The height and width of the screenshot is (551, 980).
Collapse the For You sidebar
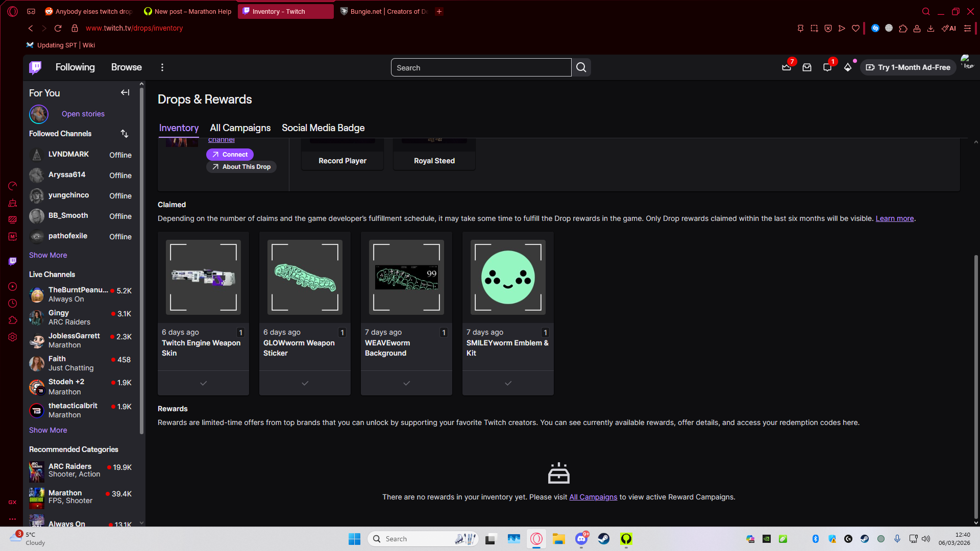point(125,92)
